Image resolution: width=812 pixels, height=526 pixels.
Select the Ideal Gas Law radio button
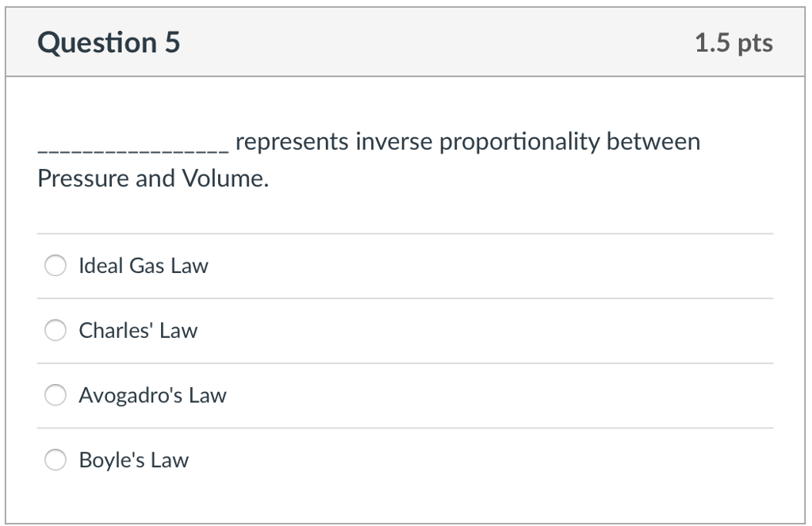tap(56, 266)
